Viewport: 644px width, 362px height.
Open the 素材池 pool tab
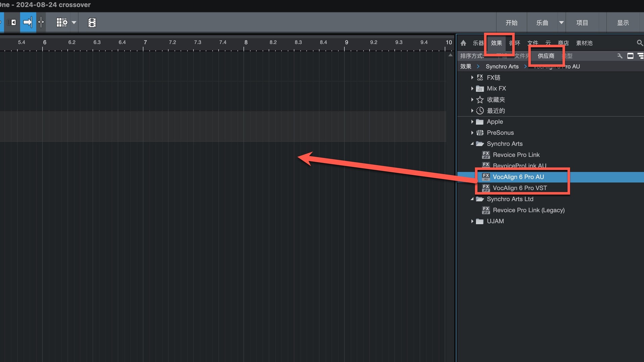point(584,43)
